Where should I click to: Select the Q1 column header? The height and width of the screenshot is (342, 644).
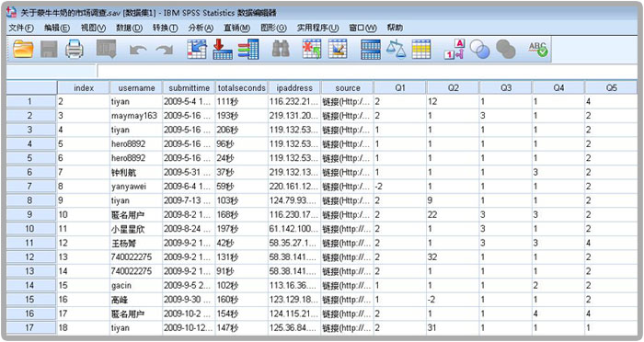click(400, 88)
